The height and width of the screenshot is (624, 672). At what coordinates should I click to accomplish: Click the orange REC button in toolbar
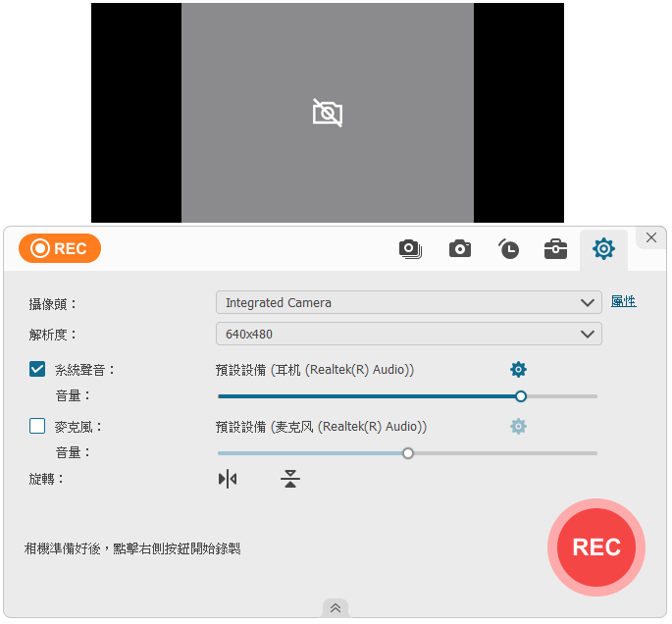point(60,248)
